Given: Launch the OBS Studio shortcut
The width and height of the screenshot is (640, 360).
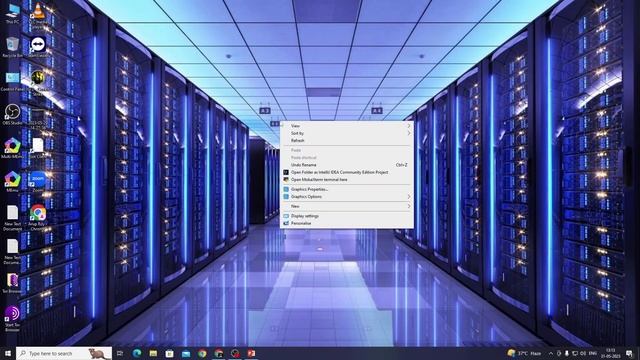Looking at the screenshot, I should click(13, 114).
